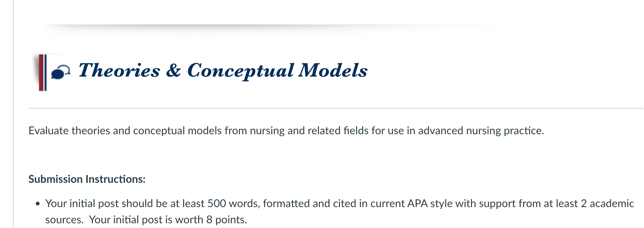Click the discussion speech-bubble icon beside the heading
Screen dimensions: 644x228
tap(61, 72)
